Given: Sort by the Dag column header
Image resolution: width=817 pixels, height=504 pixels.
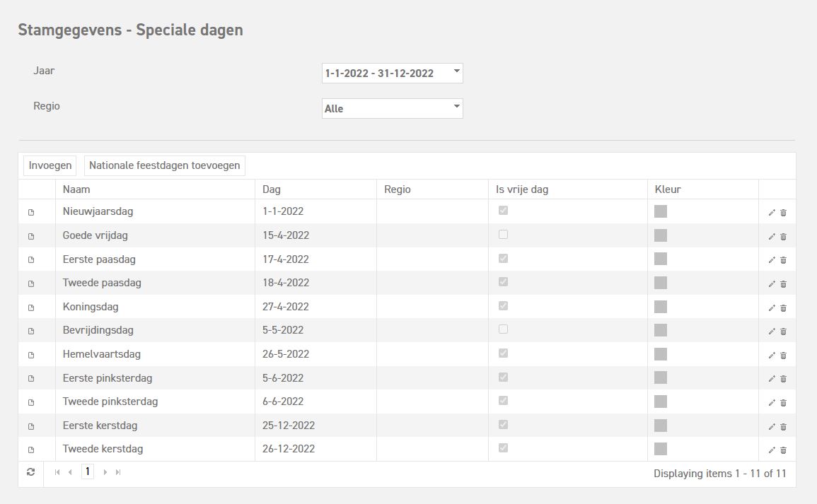Looking at the screenshot, I should coord(272,189).
